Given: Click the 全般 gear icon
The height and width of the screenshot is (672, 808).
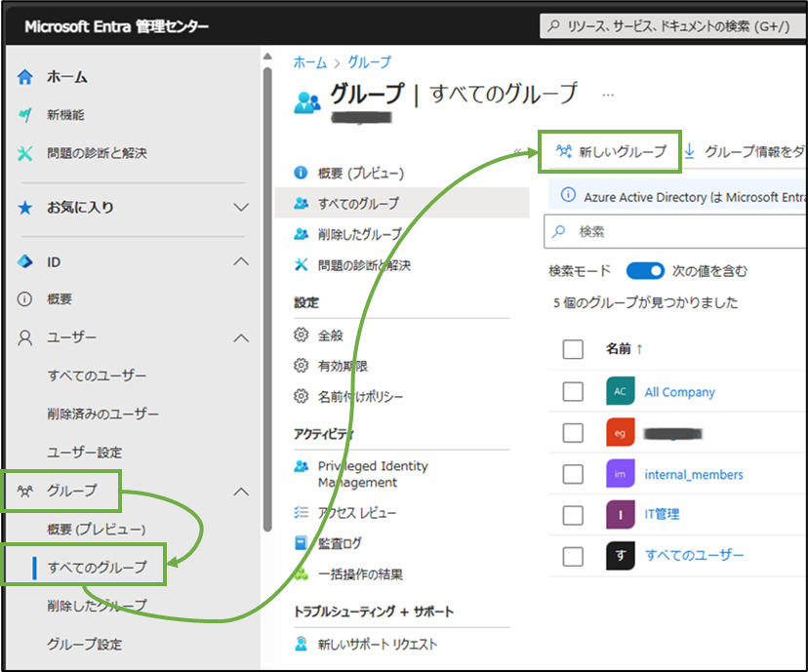Looking at the screenshot, I should [301, 336].
